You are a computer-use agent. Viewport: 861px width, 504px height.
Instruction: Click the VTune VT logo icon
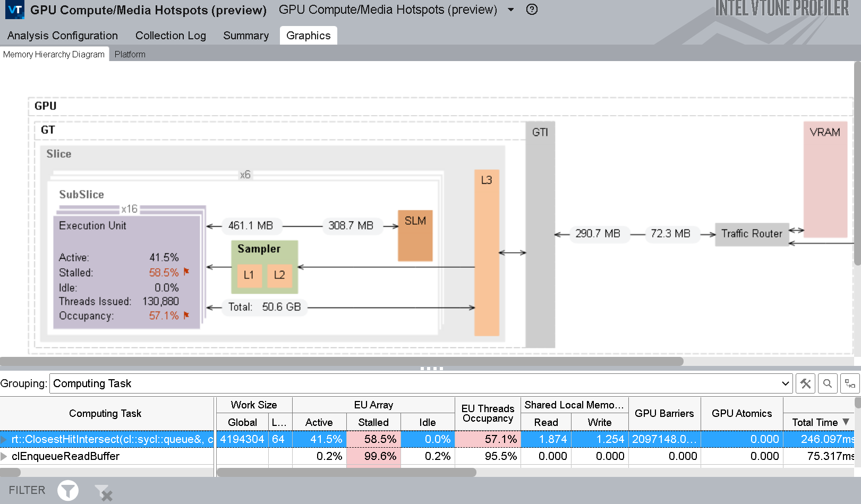coord(15,10)
